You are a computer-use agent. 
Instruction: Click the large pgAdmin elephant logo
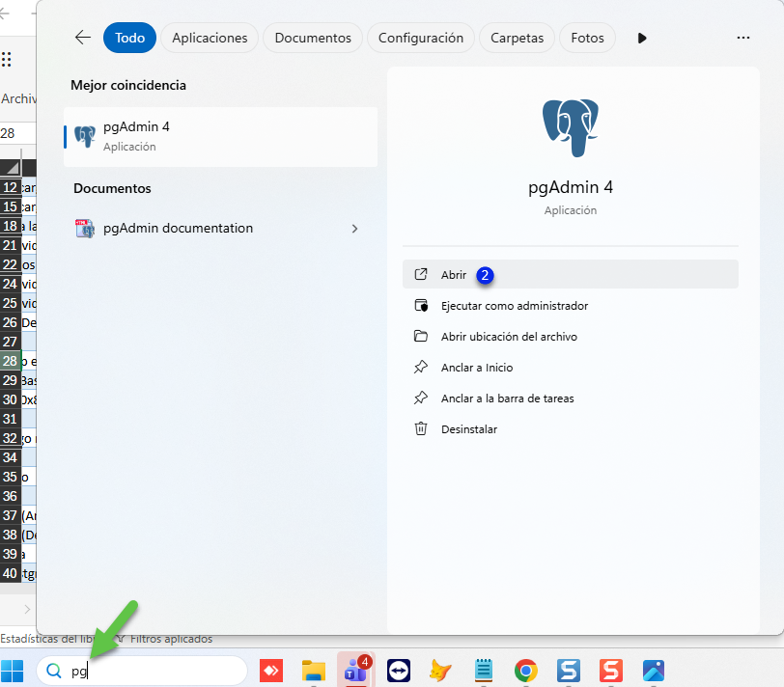[571, 128]
